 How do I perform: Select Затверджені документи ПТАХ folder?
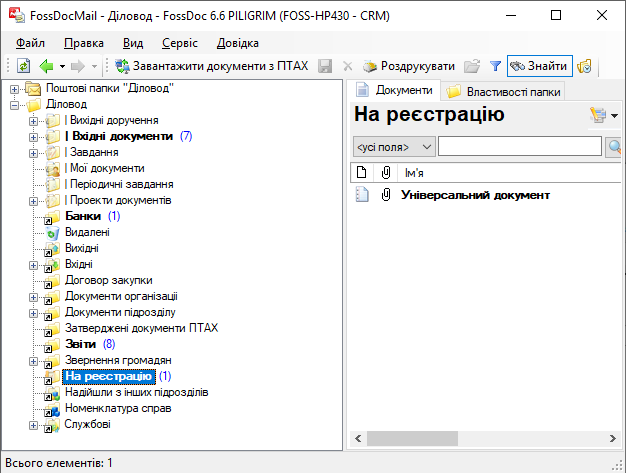pyautogui.click(x=141, y=328)
